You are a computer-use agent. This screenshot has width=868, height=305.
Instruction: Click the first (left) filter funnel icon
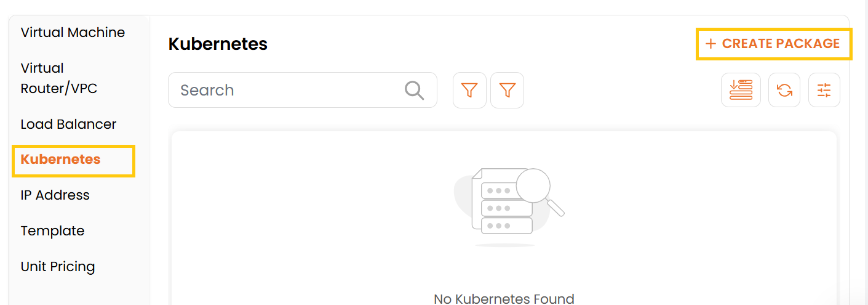coord(469,91)
